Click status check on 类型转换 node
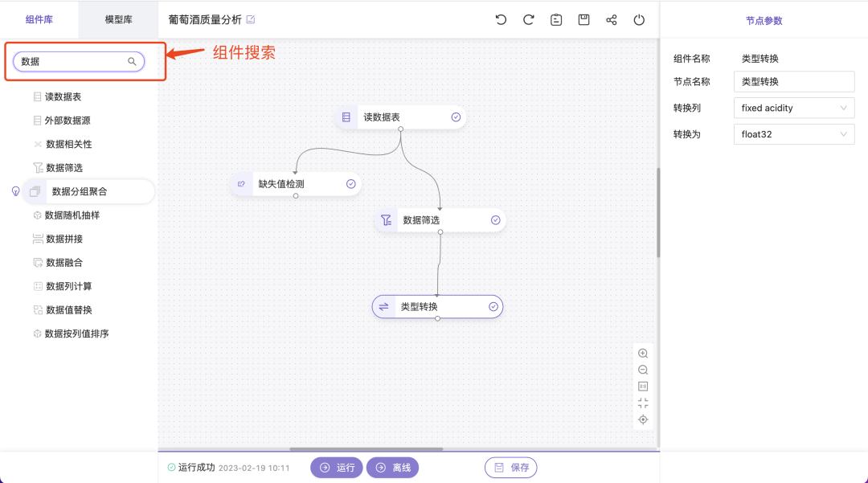The height and width of the screenshot is (483, 868). point(493,306)
